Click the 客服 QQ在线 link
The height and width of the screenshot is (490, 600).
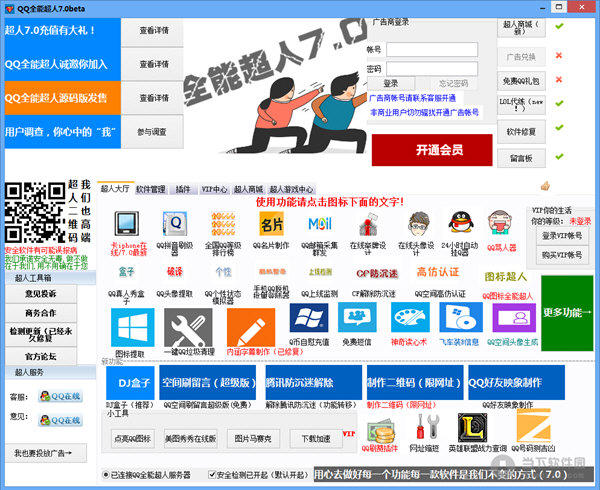tap(60, 396)
